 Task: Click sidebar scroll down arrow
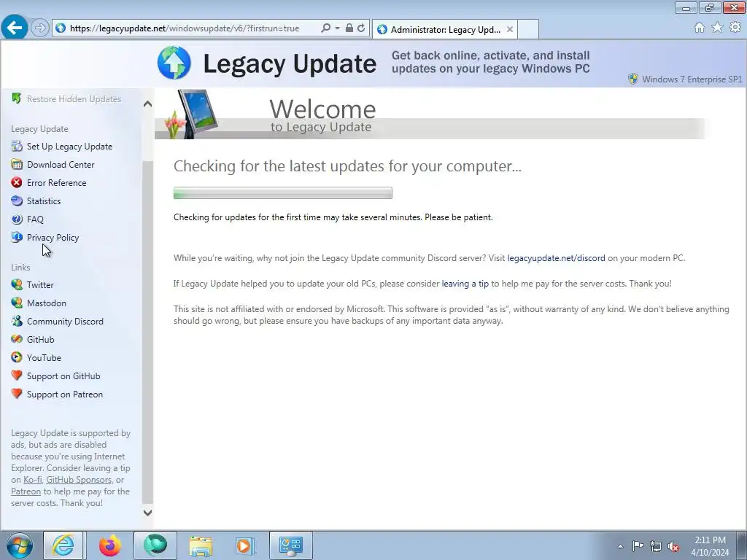[147, 513]
